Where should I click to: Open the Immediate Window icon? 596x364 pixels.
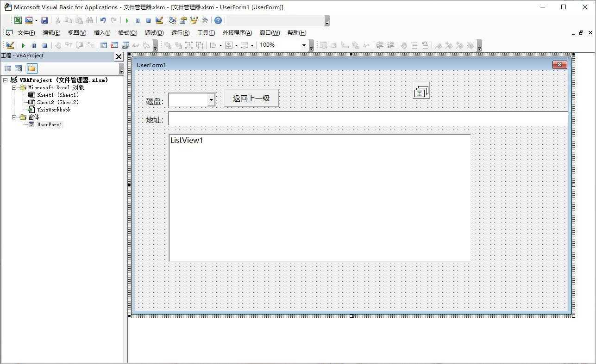click(114, 45)
